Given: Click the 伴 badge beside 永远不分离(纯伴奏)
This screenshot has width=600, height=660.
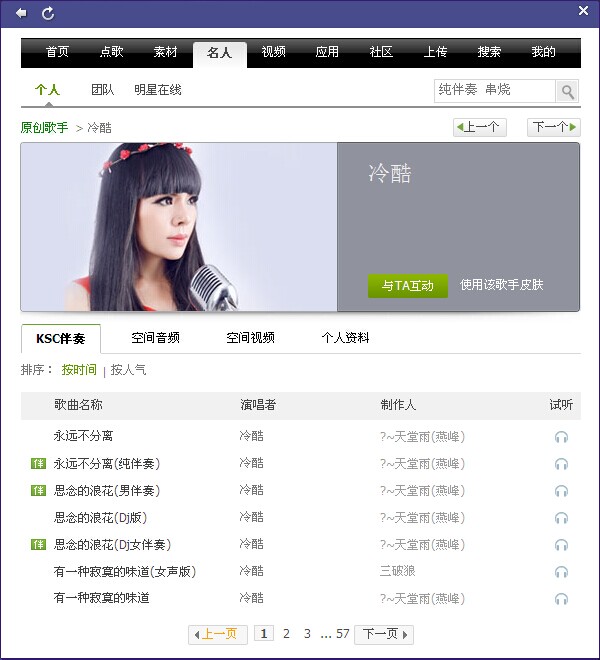Looking at the screenshot, I should tap(38, 464).
